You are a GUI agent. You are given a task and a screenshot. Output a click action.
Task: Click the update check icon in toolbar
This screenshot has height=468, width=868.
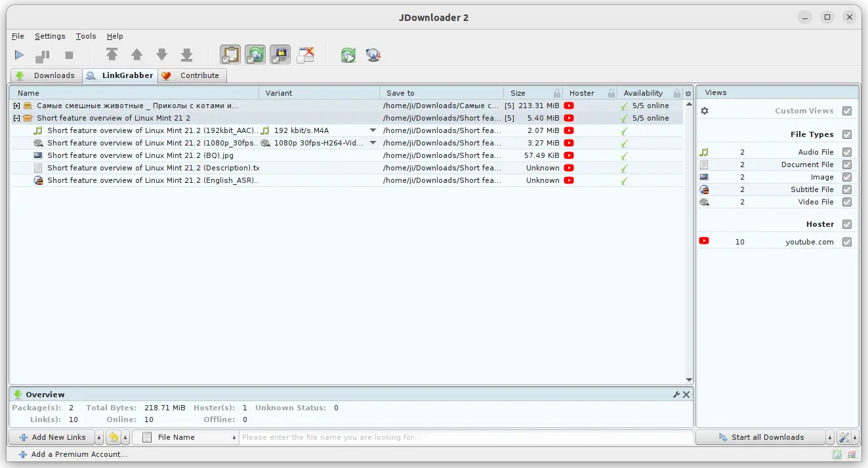point(348,55)
